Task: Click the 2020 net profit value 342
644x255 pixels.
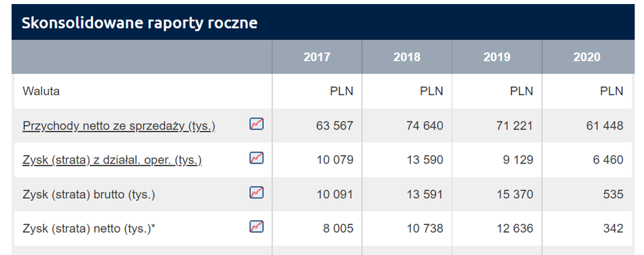Action: coord(613,228)
